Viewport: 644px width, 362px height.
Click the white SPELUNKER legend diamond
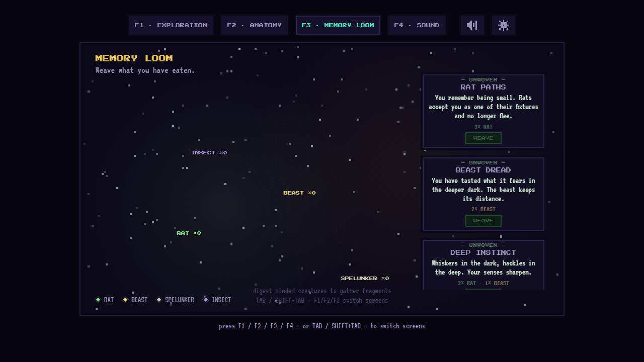point(159,300)
